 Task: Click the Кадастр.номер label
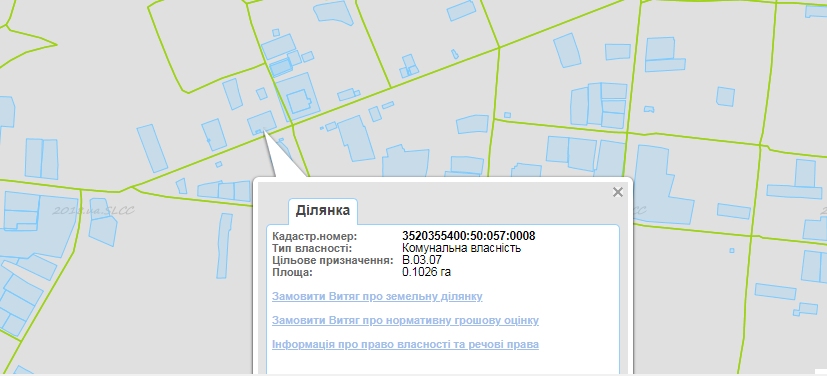(x=314, y=236)
